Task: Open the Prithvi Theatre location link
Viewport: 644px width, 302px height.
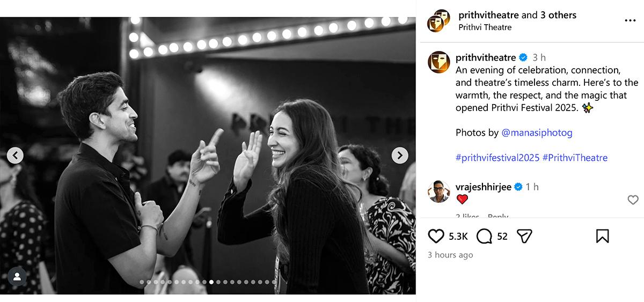Action: (x=485, y=27)
